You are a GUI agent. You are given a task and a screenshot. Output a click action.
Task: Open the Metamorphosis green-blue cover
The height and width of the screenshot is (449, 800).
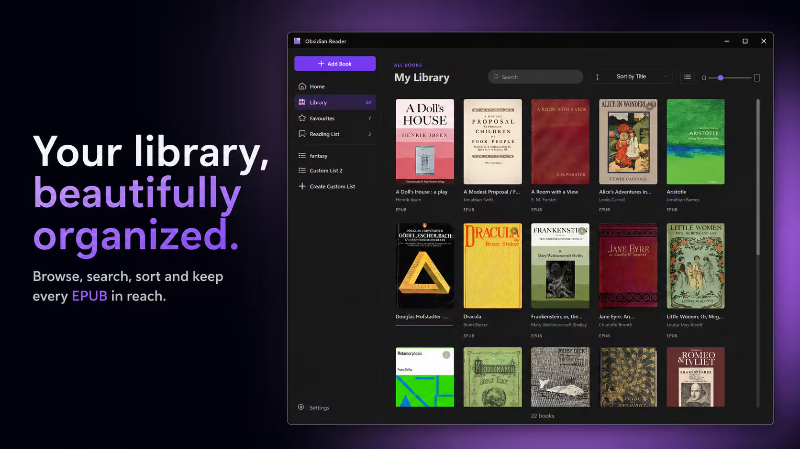click(425, 377)
